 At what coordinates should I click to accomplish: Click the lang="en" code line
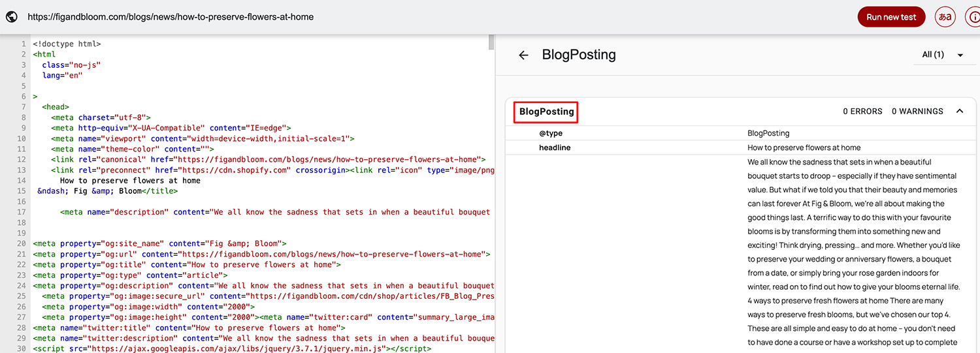pyautogui.click(x=62, y=76)
